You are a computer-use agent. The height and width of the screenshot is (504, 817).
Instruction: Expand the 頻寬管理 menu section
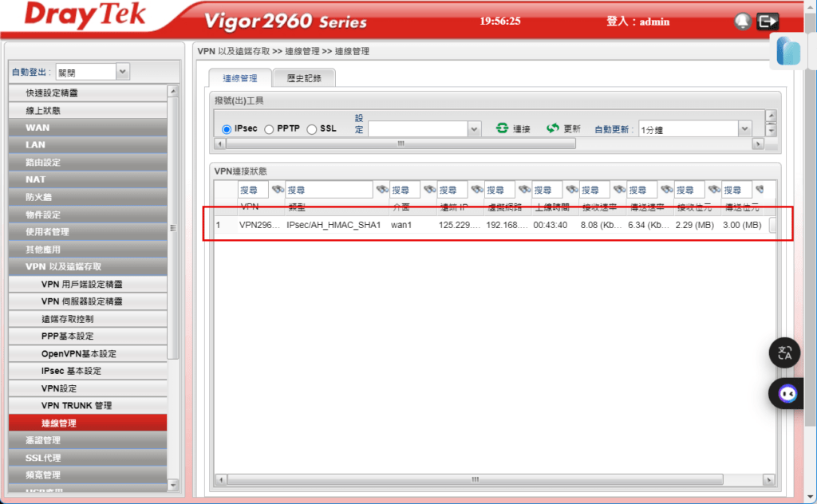click(x=88, y=474)
